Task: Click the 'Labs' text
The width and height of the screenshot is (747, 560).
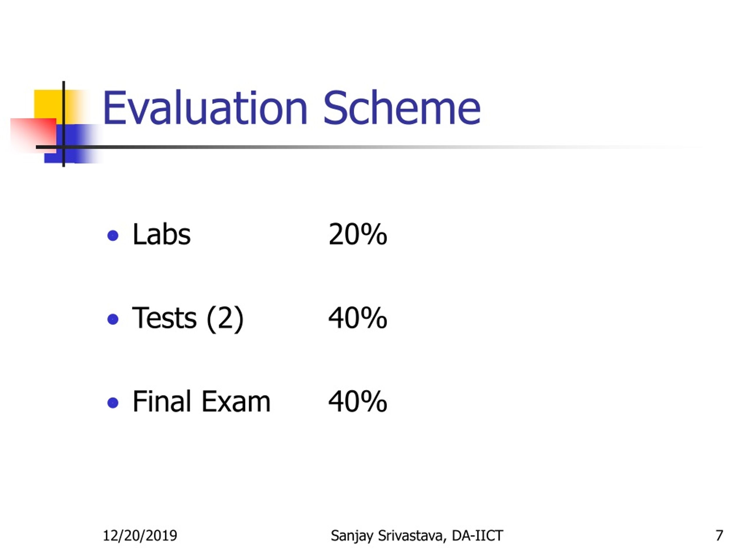Action: 161,234
